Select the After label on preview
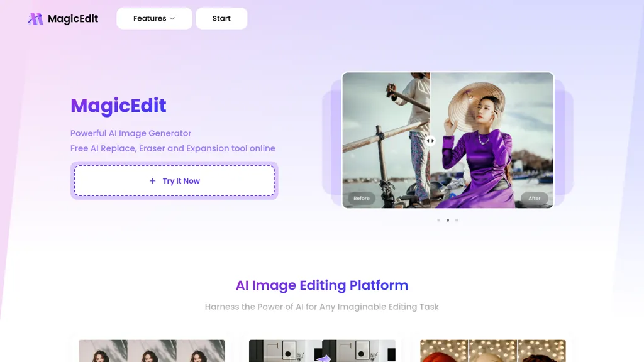Screen dimensions: 644x362 coord(535,198)
